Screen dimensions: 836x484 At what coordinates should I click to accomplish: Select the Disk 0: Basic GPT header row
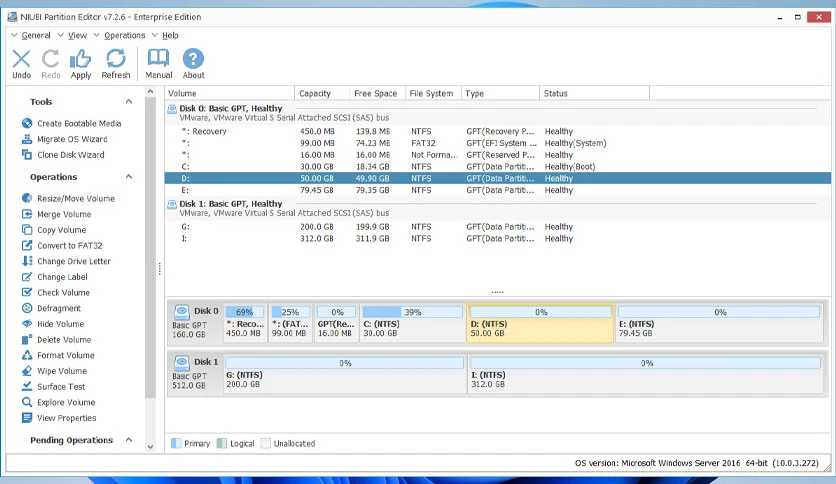pyautogui.click(x=497, y=113)
